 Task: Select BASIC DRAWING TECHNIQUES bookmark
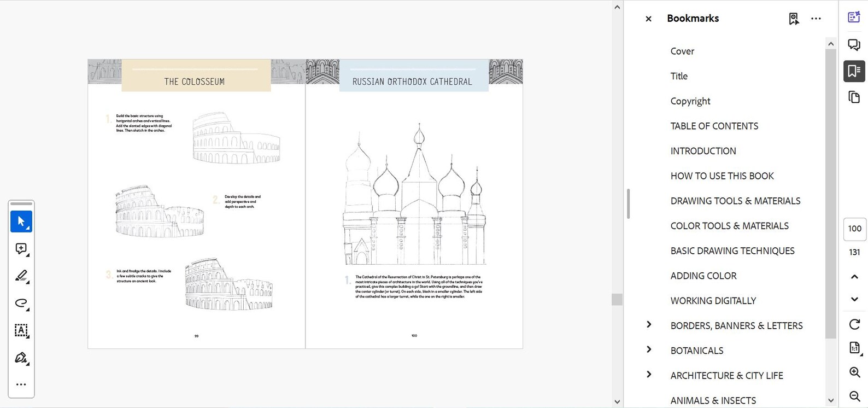click(732, 251)
